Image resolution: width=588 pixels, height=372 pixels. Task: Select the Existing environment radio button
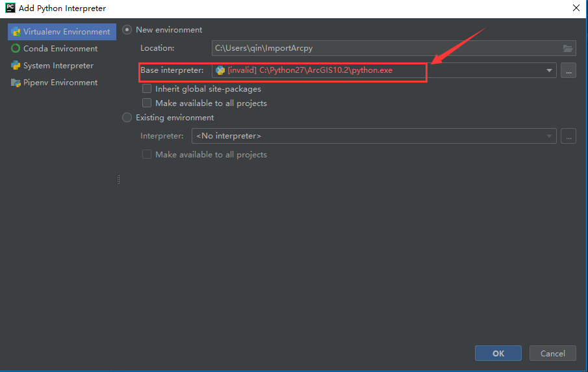(127, 118)
